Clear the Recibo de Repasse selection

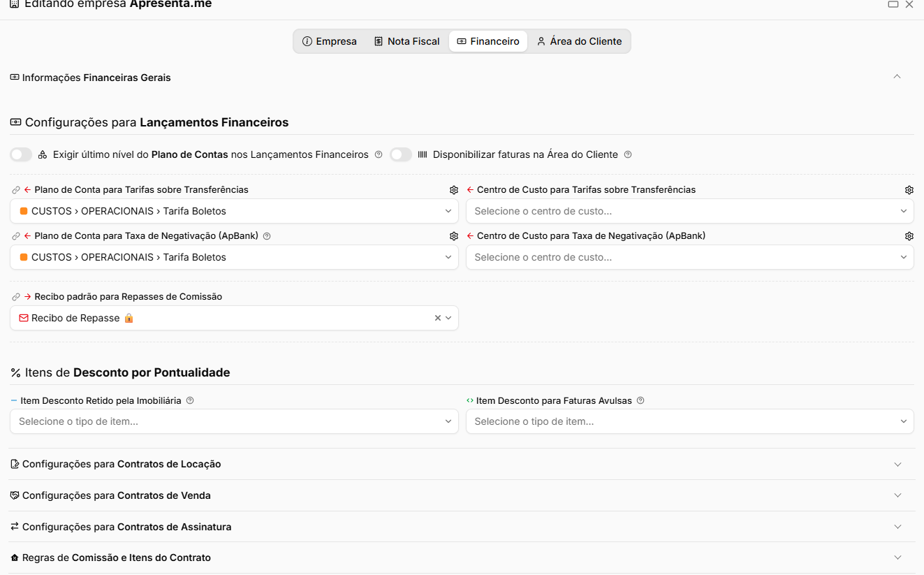(438, 318)
